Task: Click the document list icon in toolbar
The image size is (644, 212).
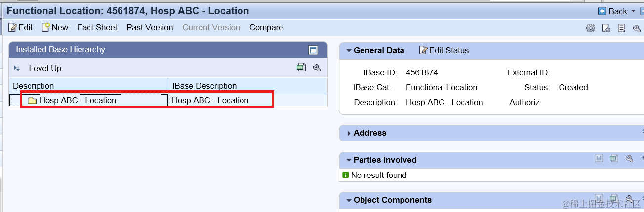Action: pyautogui.click(x=622, y=28)
